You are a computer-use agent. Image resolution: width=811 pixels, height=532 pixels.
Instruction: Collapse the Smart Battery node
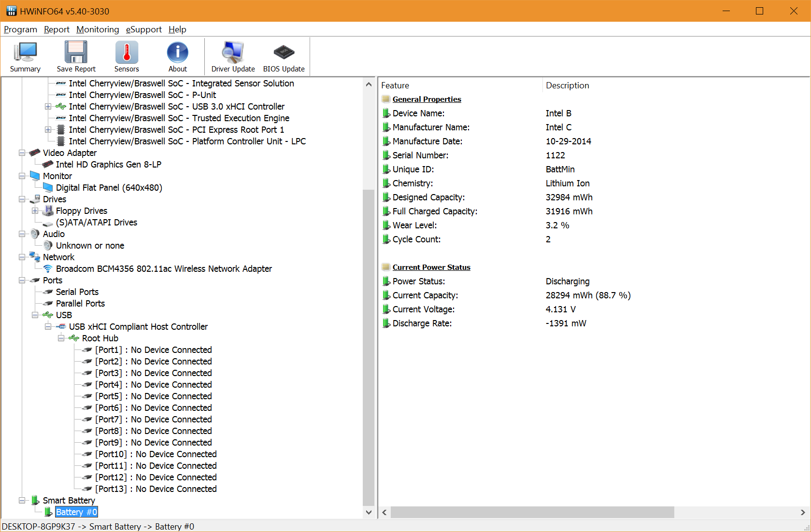pos(22,500)
